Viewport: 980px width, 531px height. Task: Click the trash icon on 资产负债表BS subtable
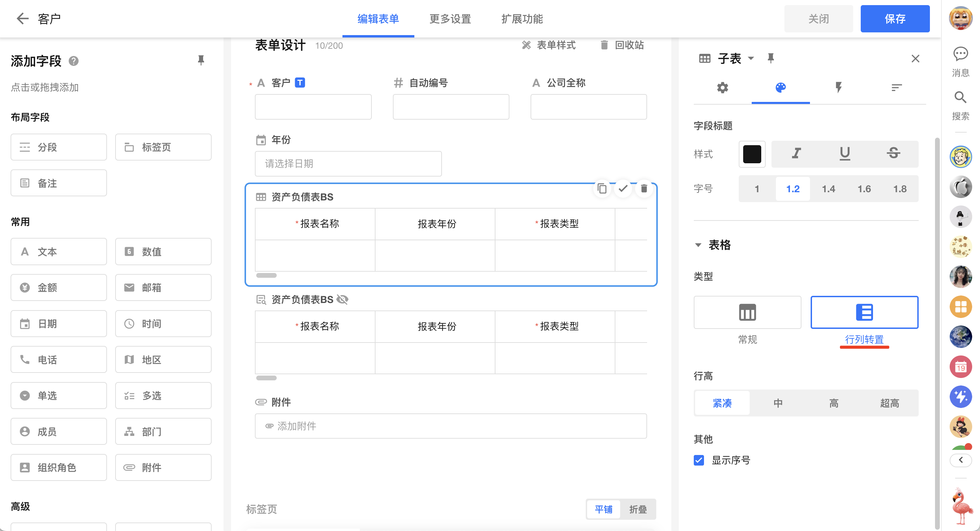coord(644,188)
